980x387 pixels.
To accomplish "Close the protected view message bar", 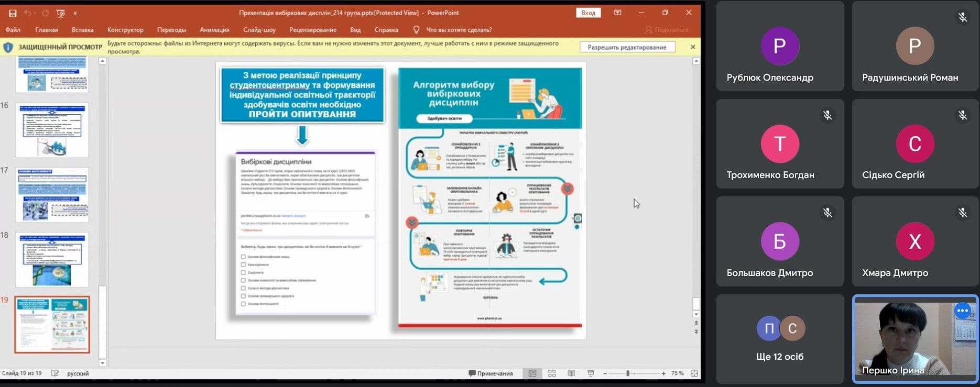I will [693, 47].
